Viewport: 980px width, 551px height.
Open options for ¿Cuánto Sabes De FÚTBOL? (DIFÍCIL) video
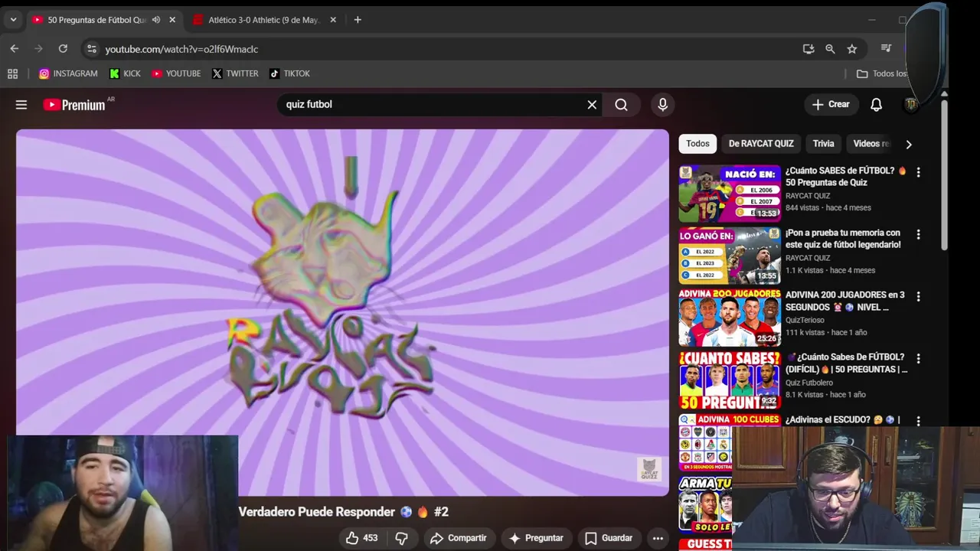tap(918, 358)
